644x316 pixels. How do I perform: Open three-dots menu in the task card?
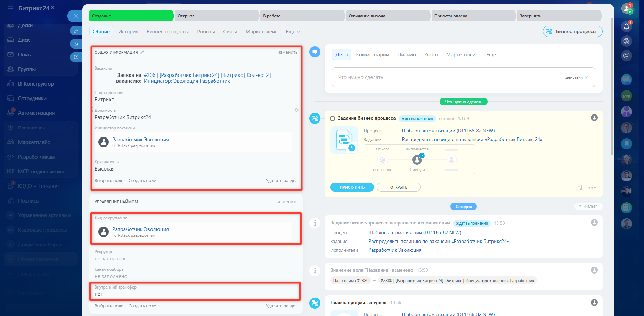coord(592,188)
